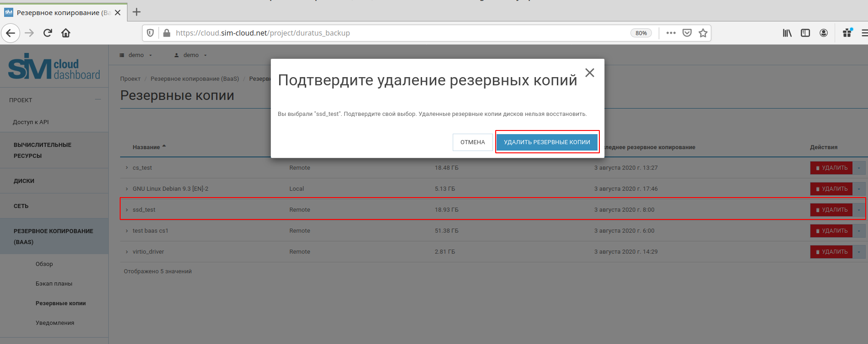Close the confirmation dialog with the X
This screenshot has height=344, width=868.
coord(590,73)
